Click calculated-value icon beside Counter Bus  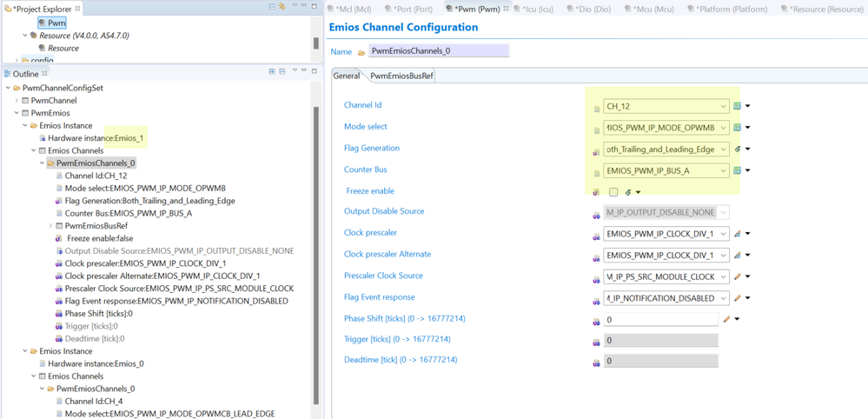[x=737, y=170]
